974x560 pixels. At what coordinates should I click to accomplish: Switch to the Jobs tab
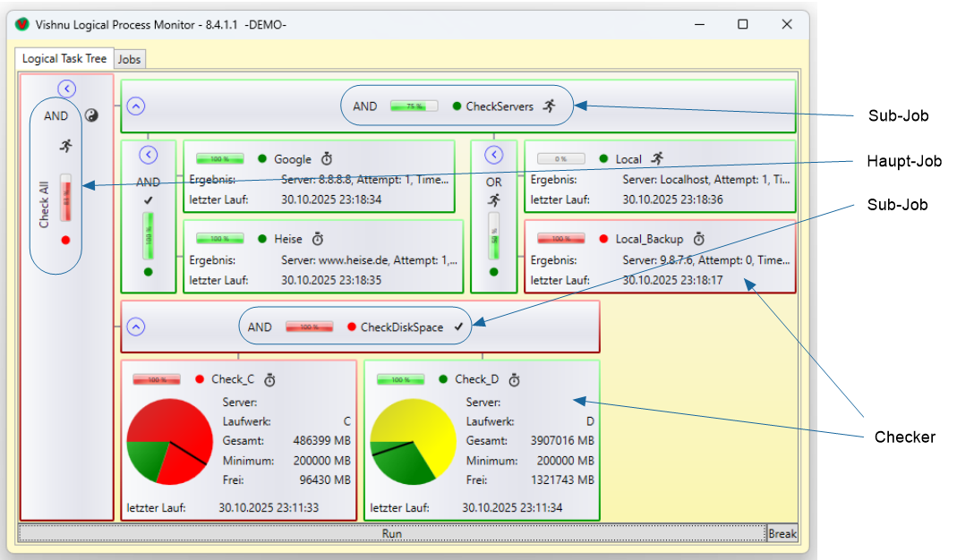[130, 59]
